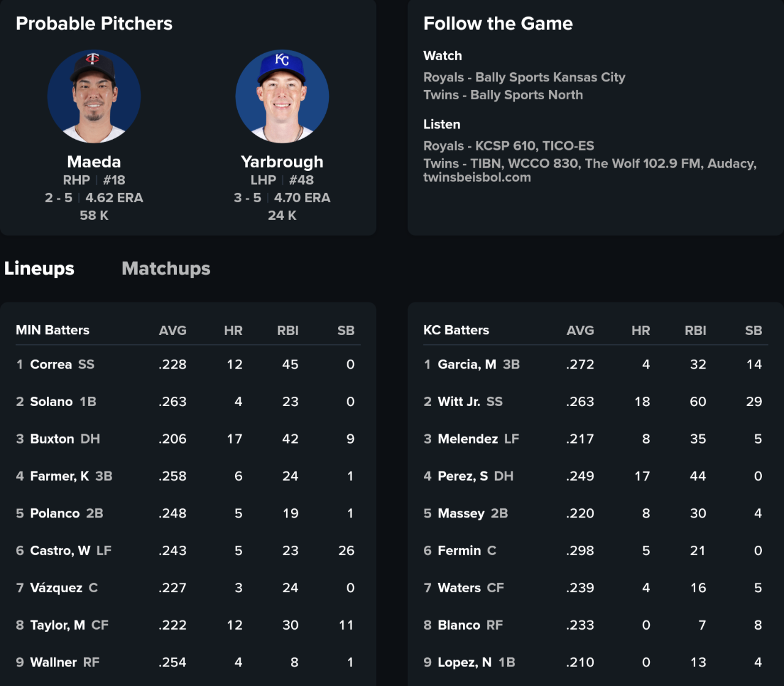
Task: Click the twinsbeisbol.com listen link
Action: tap(477, 178)
